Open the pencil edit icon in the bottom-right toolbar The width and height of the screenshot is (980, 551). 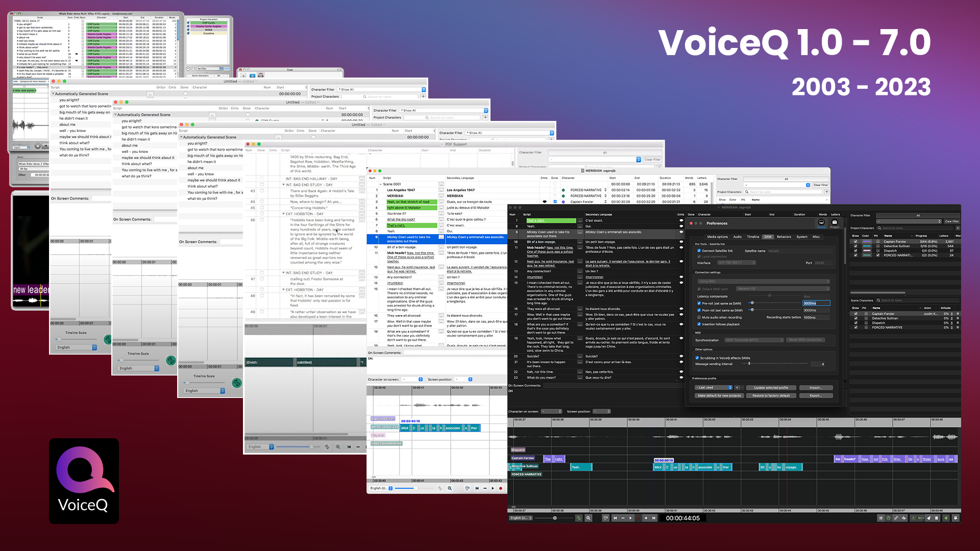[x=896, y=518]
